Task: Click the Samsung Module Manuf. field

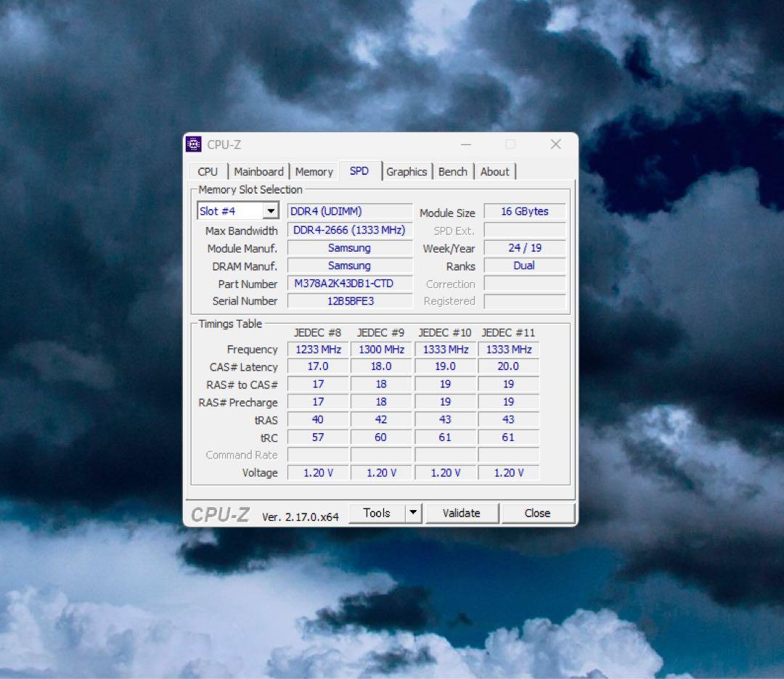Action: 349,247
